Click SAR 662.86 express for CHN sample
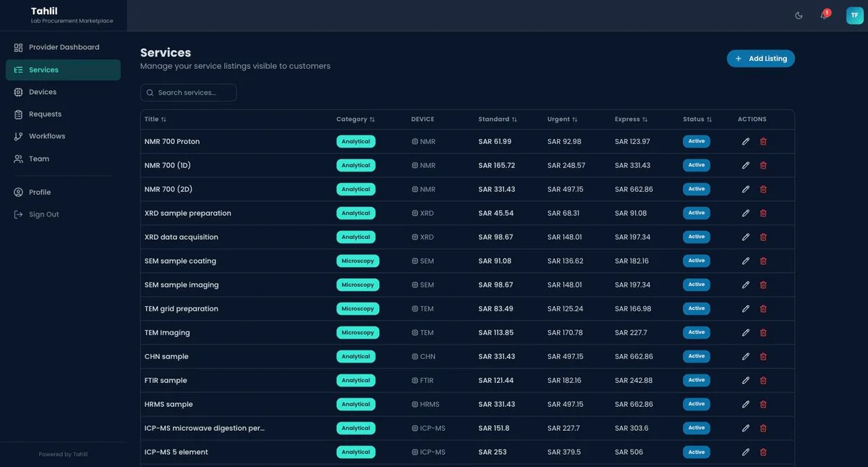The width and height of the screenshot is (868, 467). pyautogui.click(x=634, y=356)
